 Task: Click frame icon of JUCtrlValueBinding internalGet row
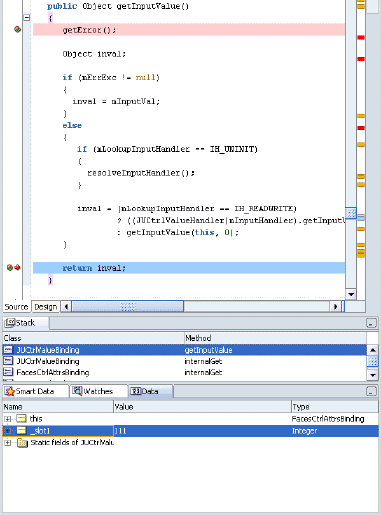click(8, 361)
